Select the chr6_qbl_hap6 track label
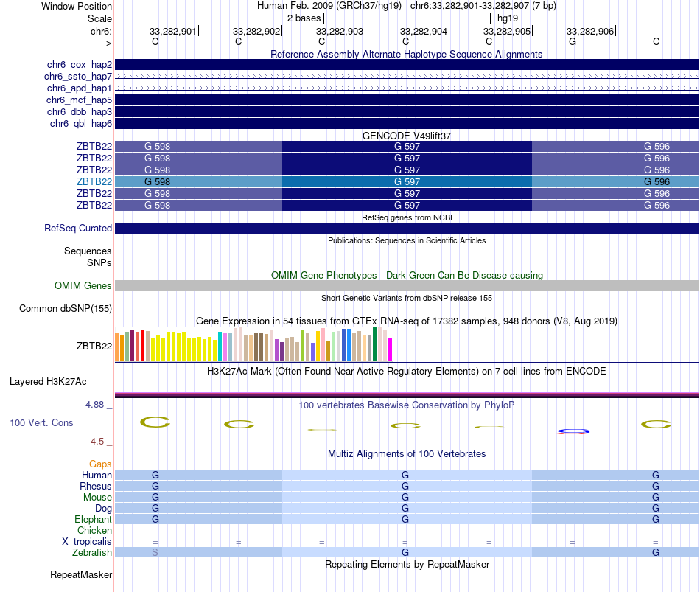700x592 pixels. [81, 123]
